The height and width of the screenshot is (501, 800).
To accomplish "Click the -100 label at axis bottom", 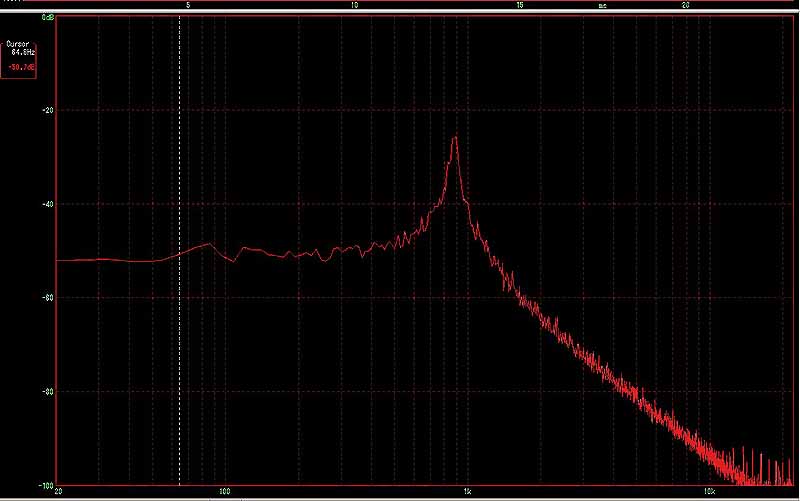I will [x=44, y=485].
